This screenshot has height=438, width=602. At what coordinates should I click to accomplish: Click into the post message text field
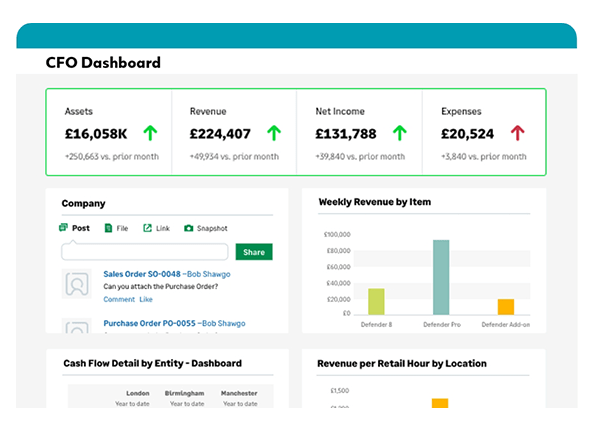coord(145,252)
